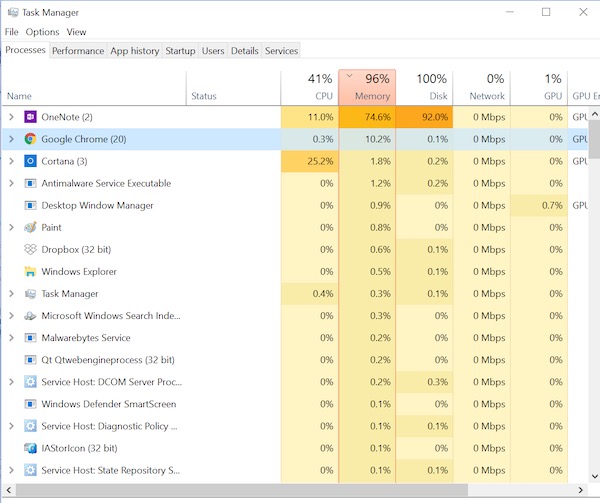Expand Service Host: Diagnostic Policy row

click(11, 426)
